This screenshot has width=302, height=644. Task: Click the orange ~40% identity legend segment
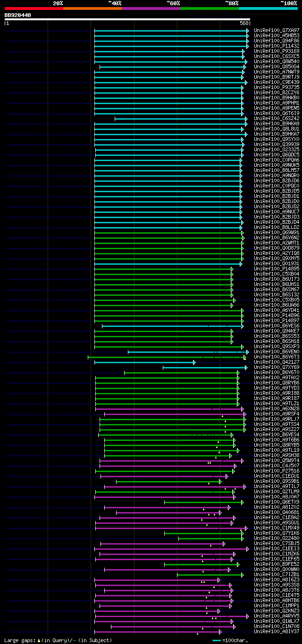pyautogui.click(x=92, y=8)
